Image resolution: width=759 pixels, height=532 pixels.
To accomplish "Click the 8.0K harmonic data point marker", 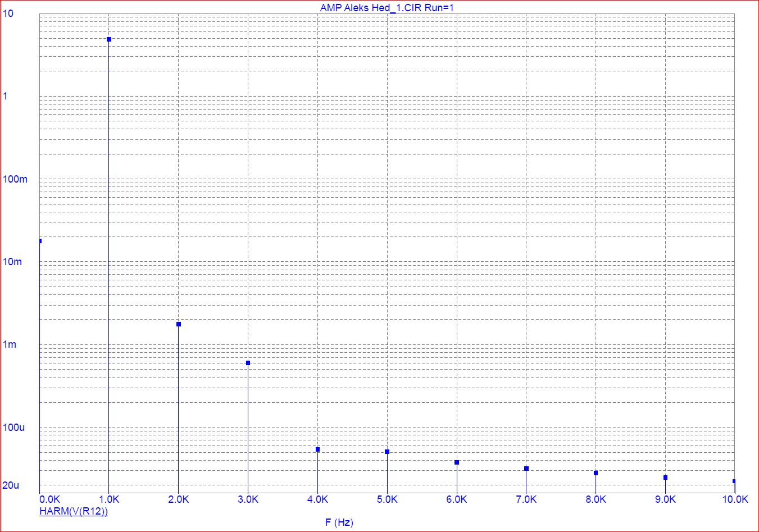I will coord(596,473).
